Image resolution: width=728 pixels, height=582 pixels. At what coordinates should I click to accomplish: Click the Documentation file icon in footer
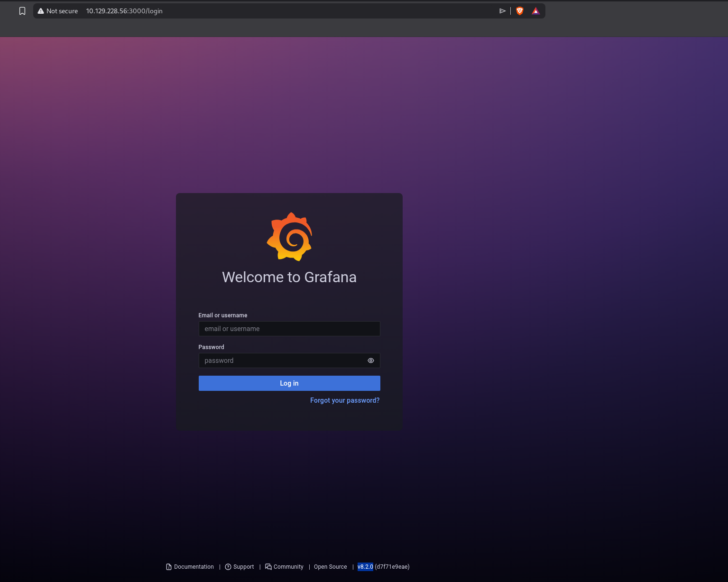[169, 567]
